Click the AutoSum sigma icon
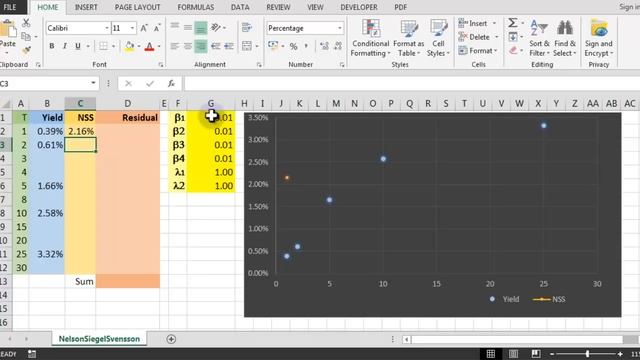640x360 pixels. coord(513,23)
